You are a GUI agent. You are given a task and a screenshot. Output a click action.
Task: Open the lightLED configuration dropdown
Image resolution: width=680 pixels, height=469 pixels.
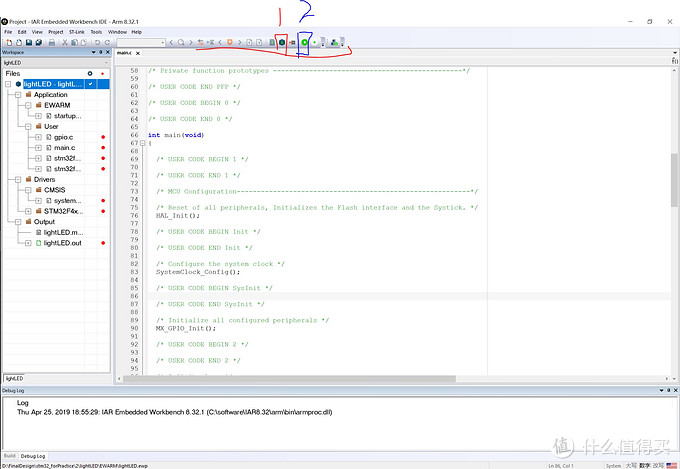click(55, 63)
